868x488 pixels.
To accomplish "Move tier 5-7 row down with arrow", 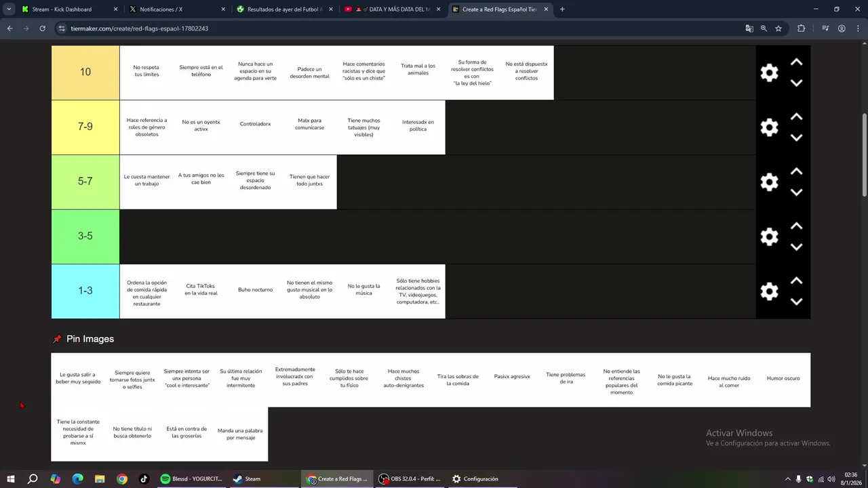I will click(x=797, y=192).
